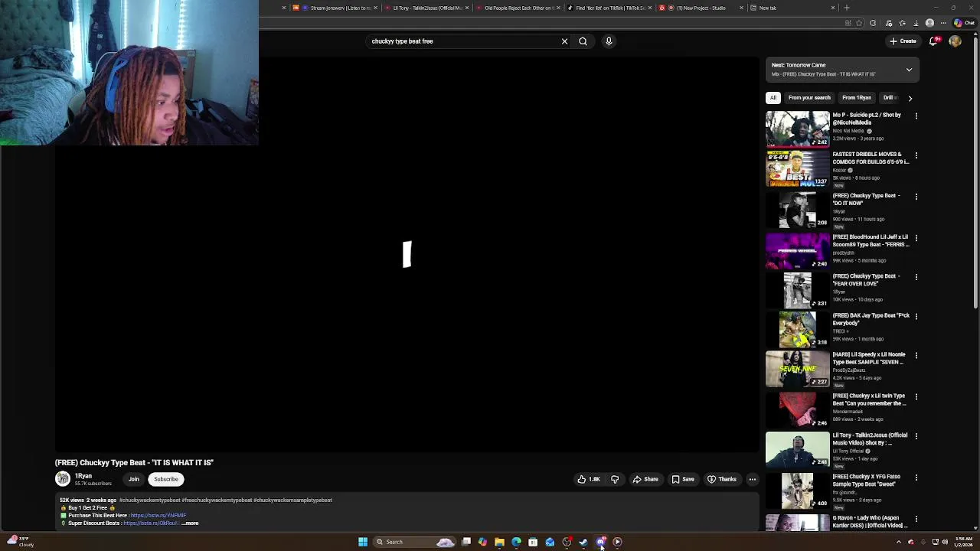Open a new browser tab with plus
Viewport: 980px width, 551px height.
pos(846,8)
